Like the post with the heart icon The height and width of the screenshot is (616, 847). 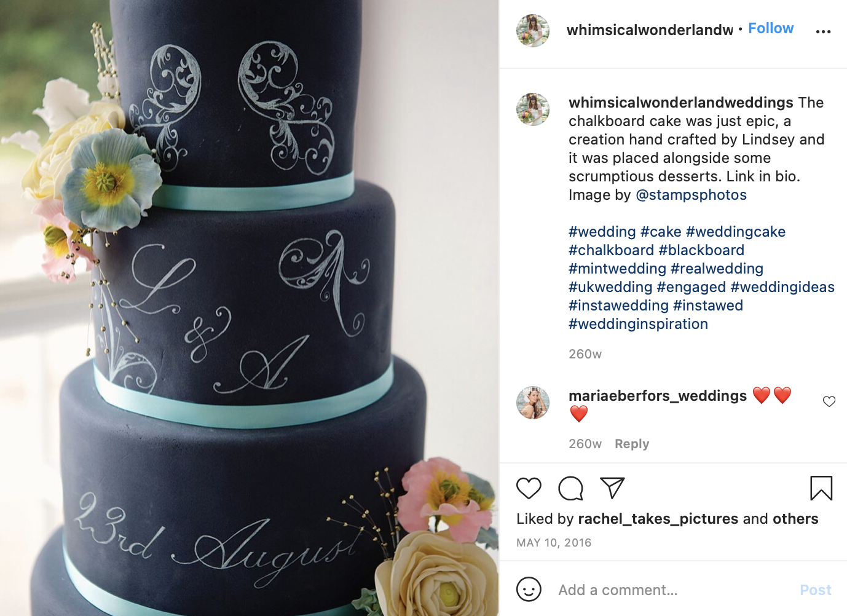pyautogui.click(x=529, y=488)
